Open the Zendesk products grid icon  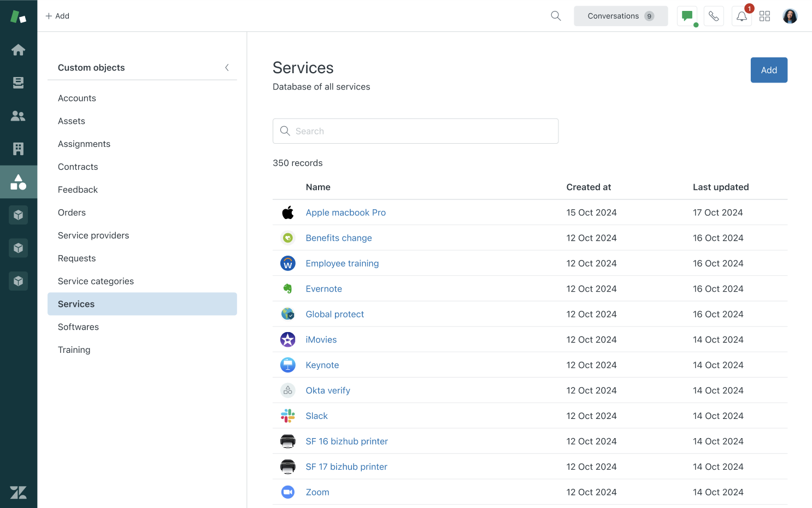[764, 16]
